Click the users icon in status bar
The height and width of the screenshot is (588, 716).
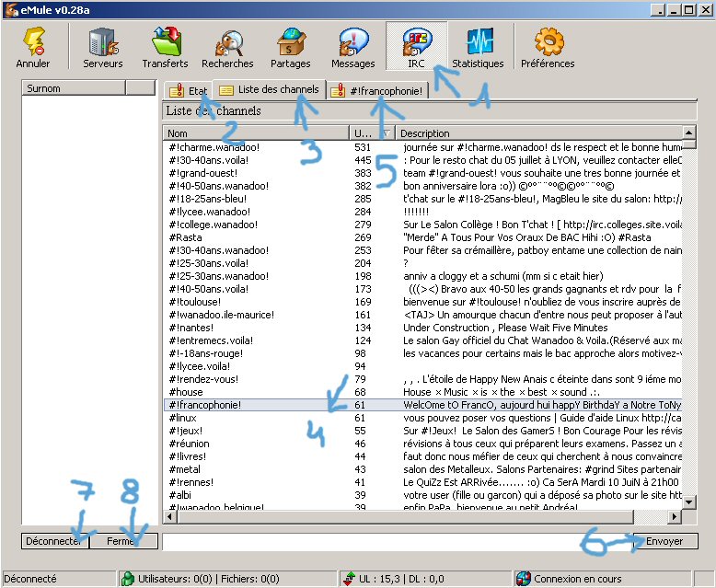pos(127,579)
